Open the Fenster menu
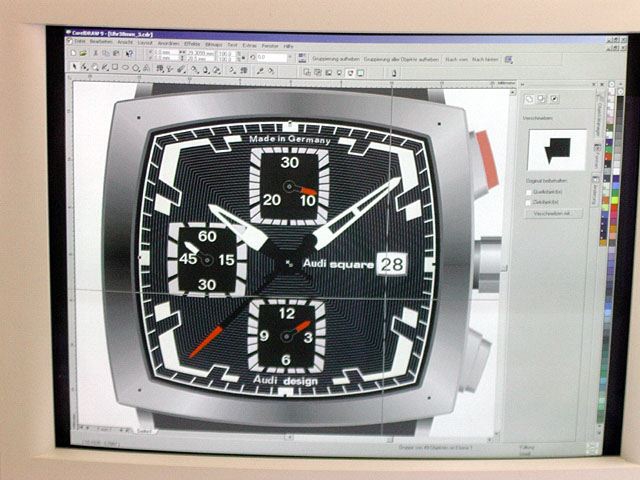640x480 pixels. [x=270, y=46]
